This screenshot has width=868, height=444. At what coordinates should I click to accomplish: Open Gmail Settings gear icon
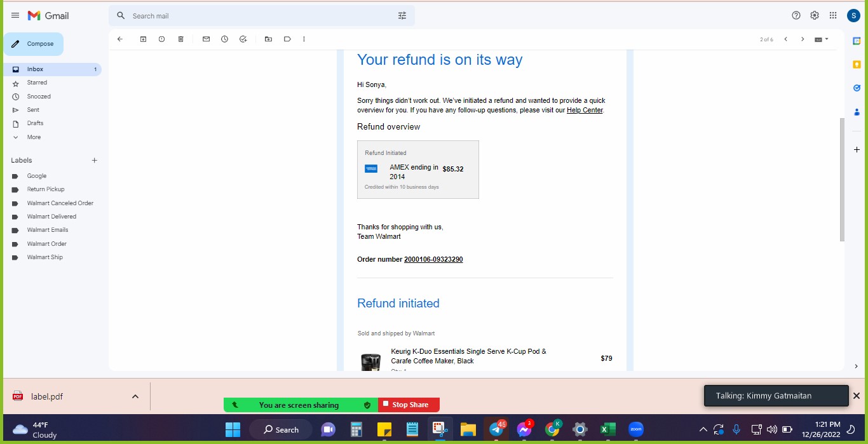(815, 15)
